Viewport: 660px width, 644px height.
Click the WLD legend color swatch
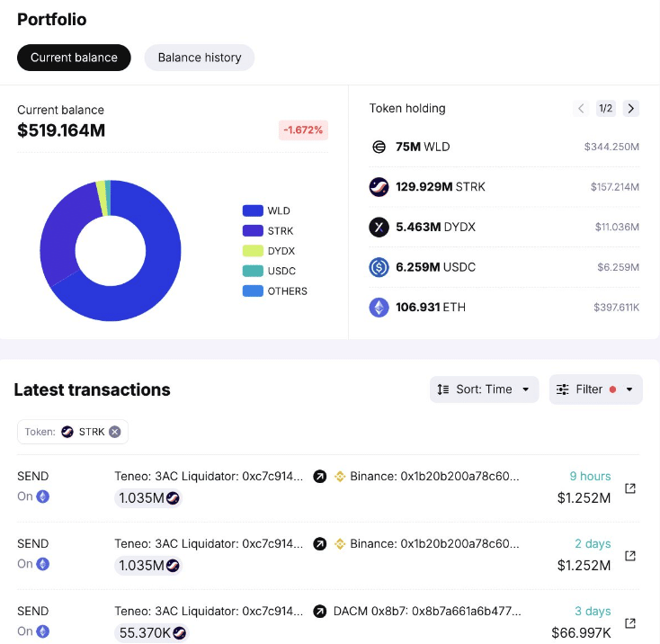tap(253, 210)
